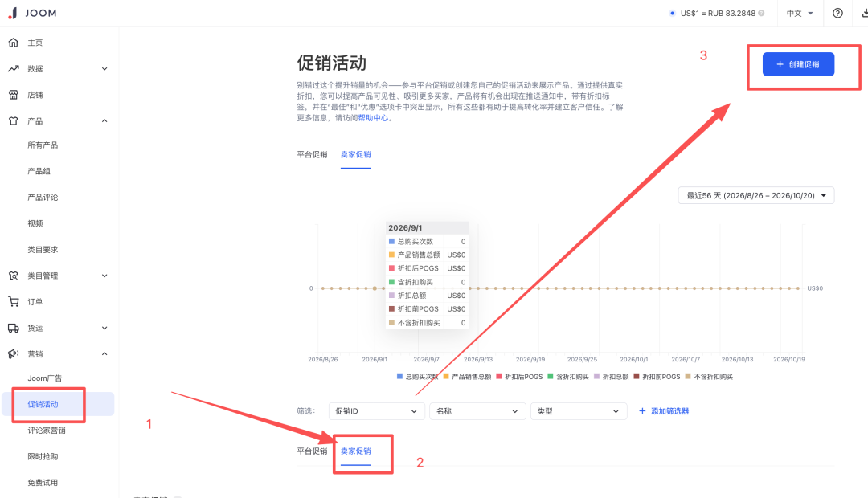Click the 创建促销 button
The height and width of the screenshot is (498, 868).
click(798, 64)
